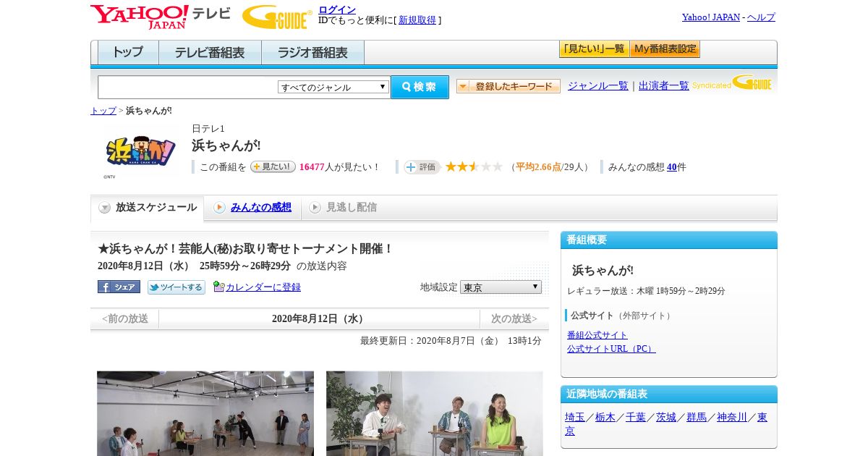Image resolution: width=868 pixels, height=456 pixels.
Task: Click the 浜ちゃんが! program logo image
Action: [141, 151]
